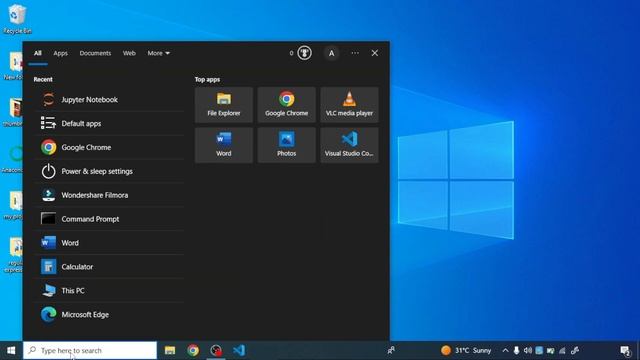The width and height of the screenshot is (640, 360).
Task: Click the 'Type here to search' box
Action: pyautogui.click(x=90, y=351)
